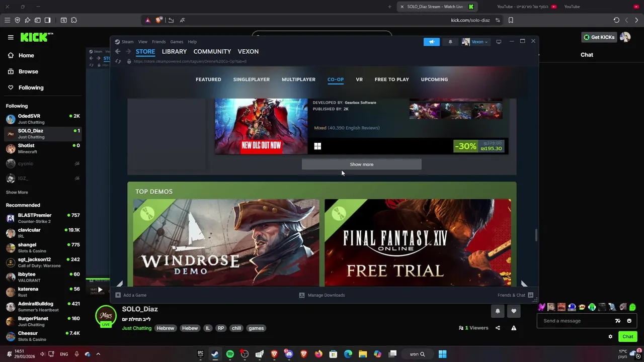Go to Kick Browse page
Screen dimensions: 644x362
(29, 71)
